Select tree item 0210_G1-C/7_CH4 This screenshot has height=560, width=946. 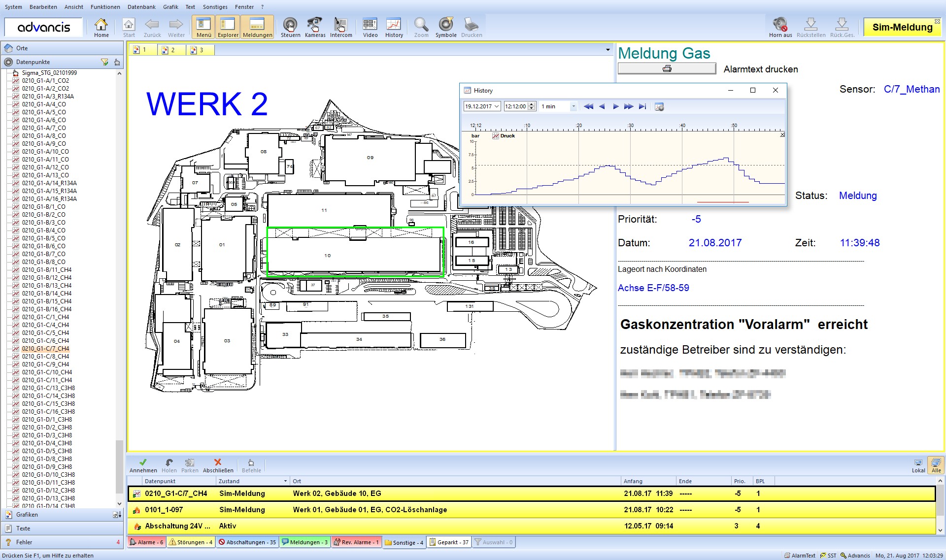(x=45, y=349)
